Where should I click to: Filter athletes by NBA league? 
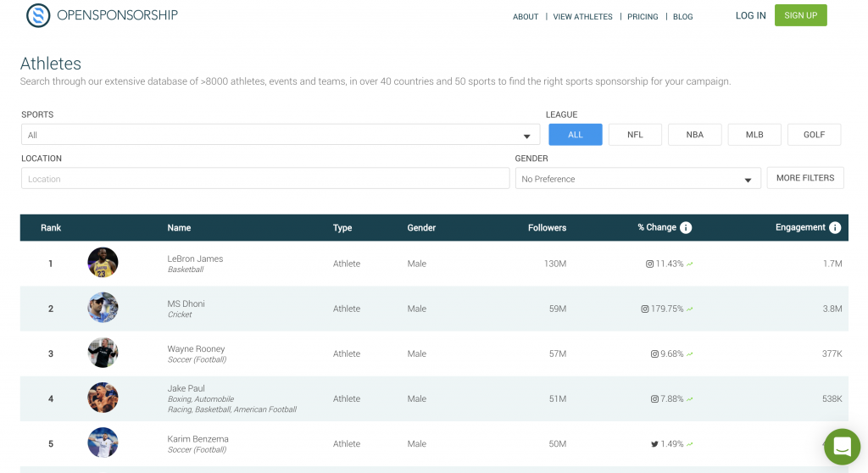pyautogui.click(x=695, y=135)
